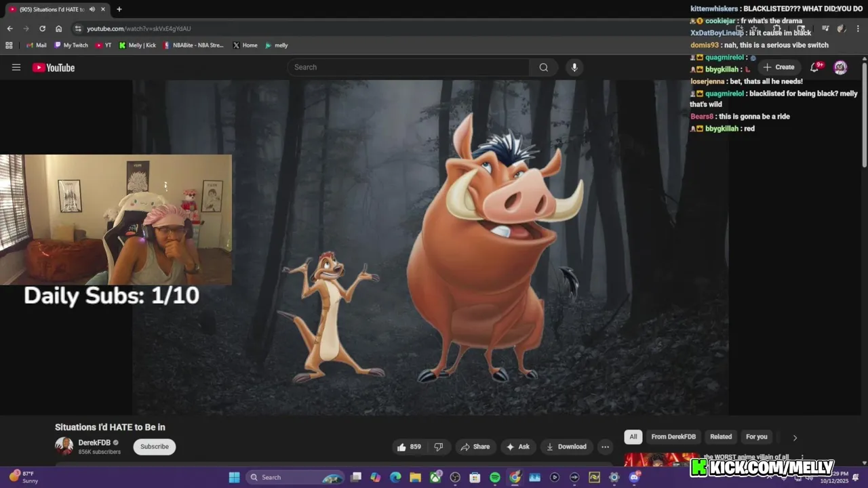Click the video player showing Timon and Pumbaa
The width and height of the screenshot is (868, 488).
coord(431,248)
